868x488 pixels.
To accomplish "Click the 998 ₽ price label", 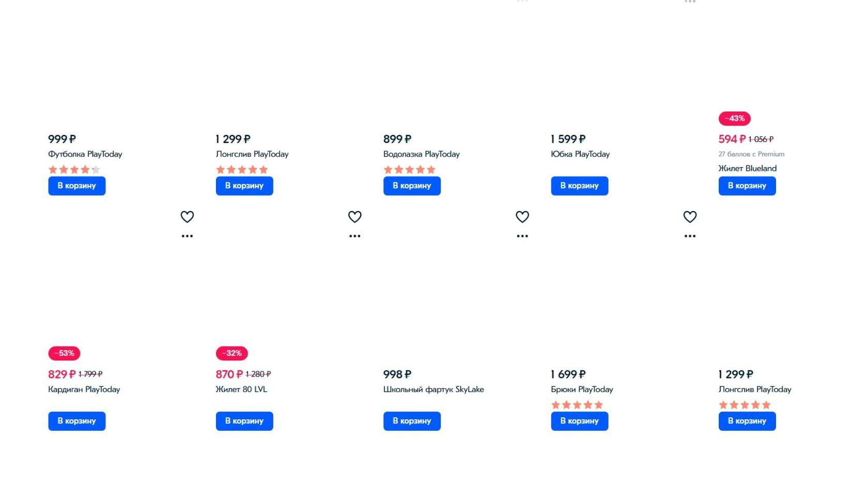I will [397, 374].
